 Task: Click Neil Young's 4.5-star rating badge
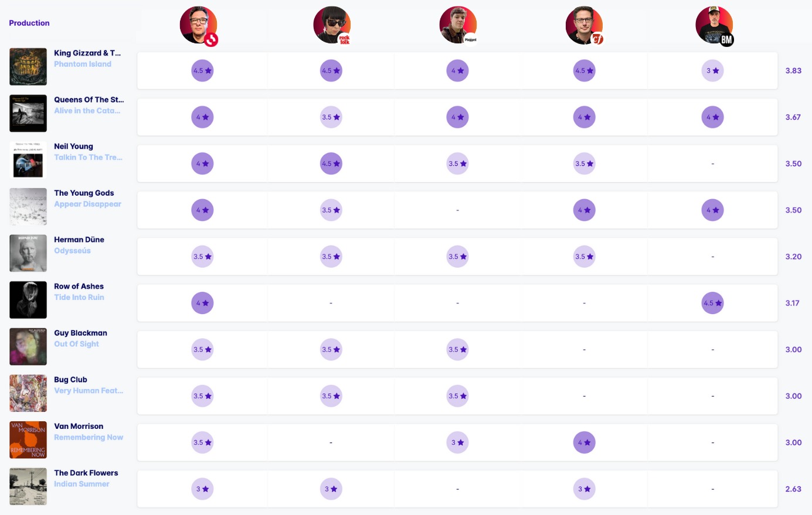(x=331, y=164)
